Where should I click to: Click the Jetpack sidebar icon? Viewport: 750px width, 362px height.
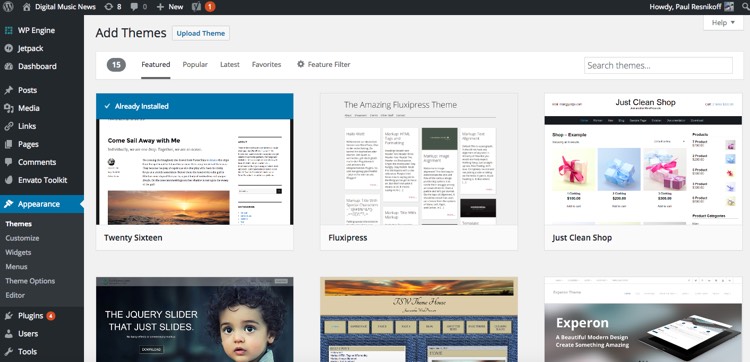(8, 48)
